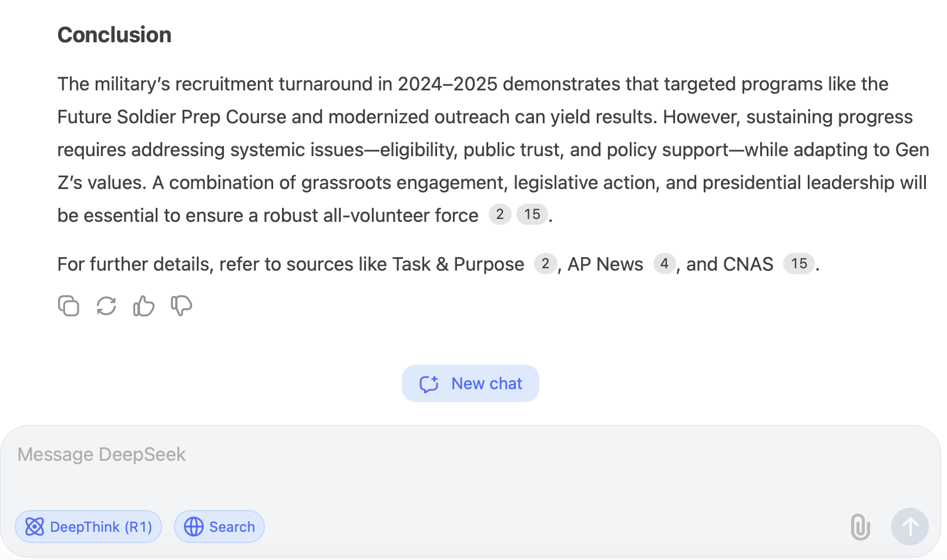The width and height of the screenshot is (947, 560).
Task: Open citation 4 beside AP News
Action: [x=664, y=264]
